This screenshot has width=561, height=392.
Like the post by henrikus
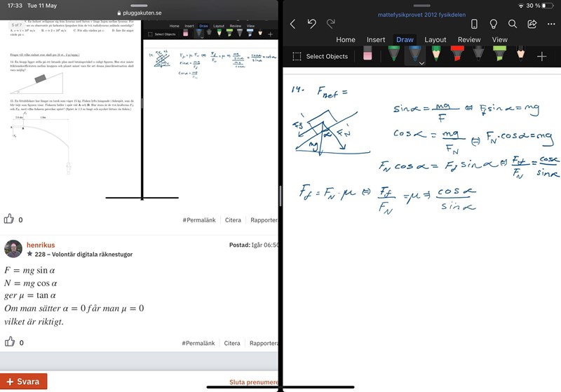tap(10, 342)
